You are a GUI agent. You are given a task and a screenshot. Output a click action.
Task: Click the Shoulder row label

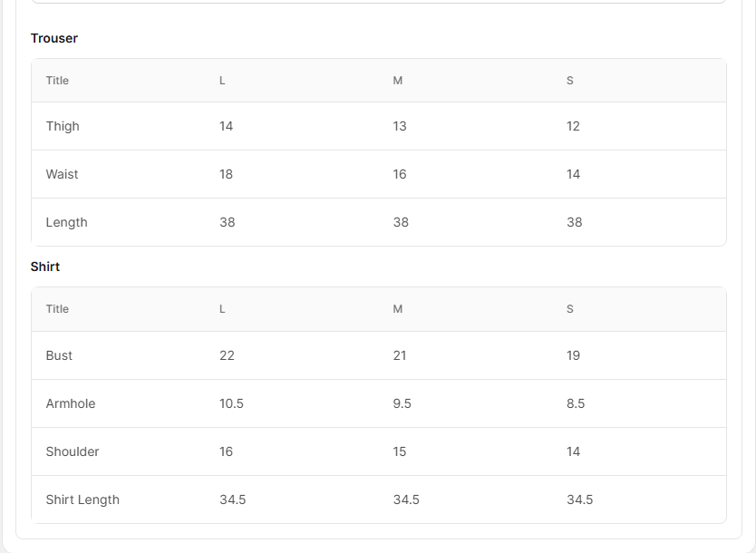click(73, 451)
